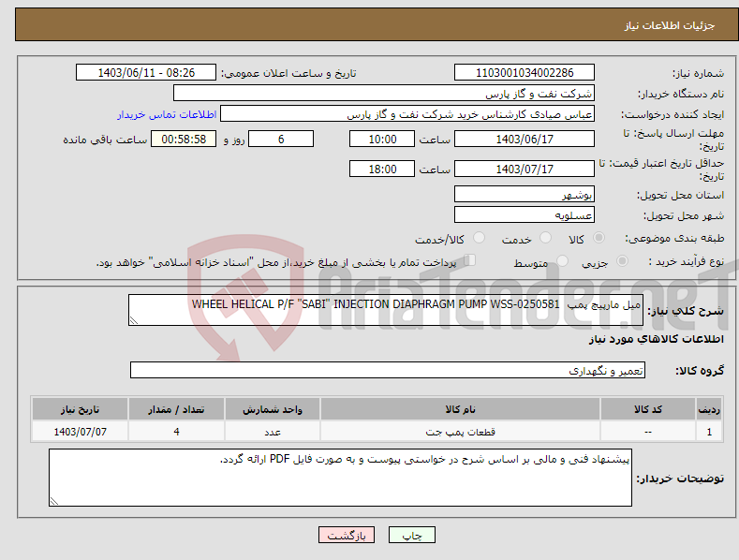Click the delivery city field عسلویه
The width and height of the screenshot is (739, 560).
(525, 215)
